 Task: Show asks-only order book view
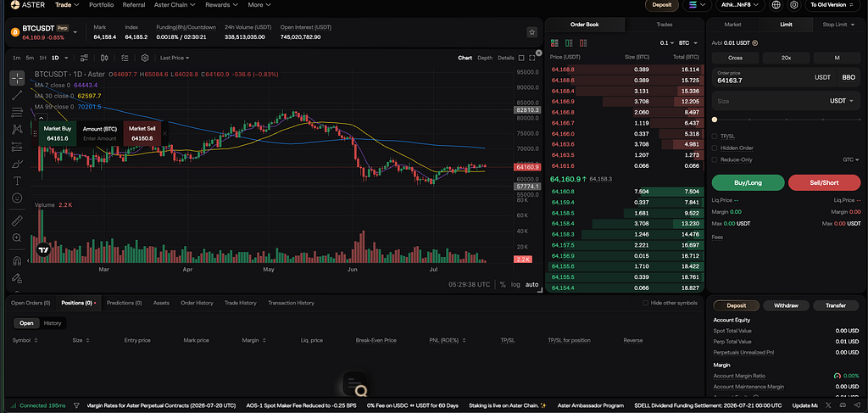(583, 43)
